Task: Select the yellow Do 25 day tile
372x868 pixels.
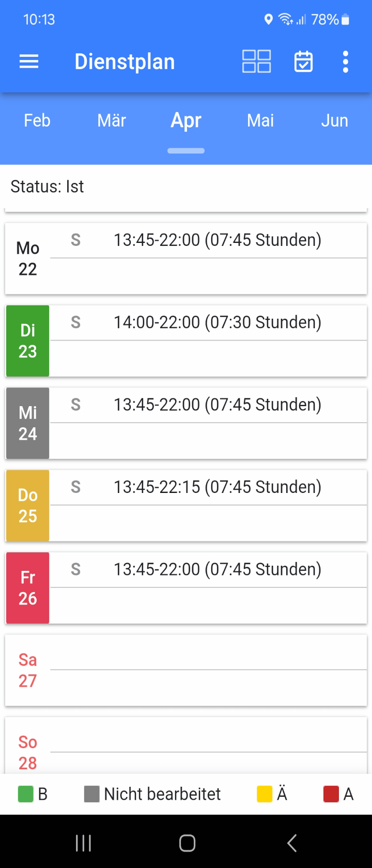Action: [x=28, y=505]
